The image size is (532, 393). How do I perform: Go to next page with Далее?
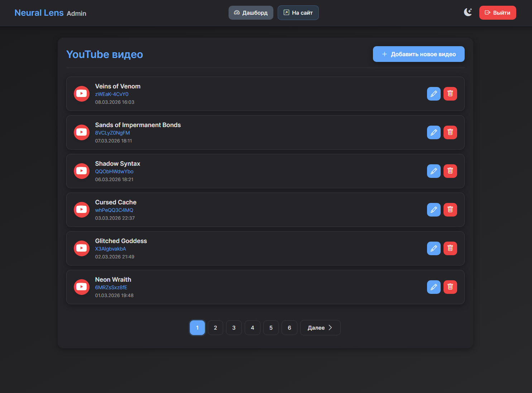320,327
